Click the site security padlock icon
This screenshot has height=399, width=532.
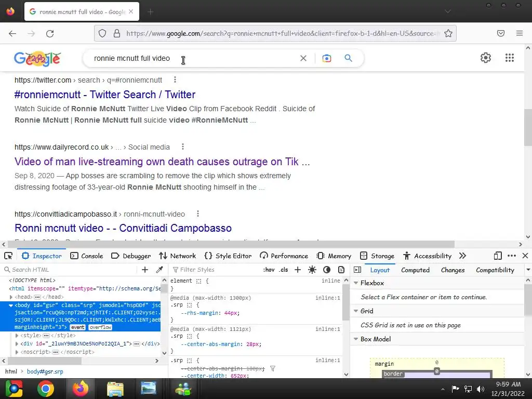pyautogui.click(x=117, y=33)
